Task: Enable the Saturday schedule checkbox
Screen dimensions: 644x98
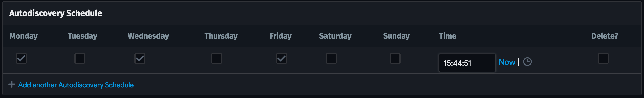Action: (x=331, y=58)
